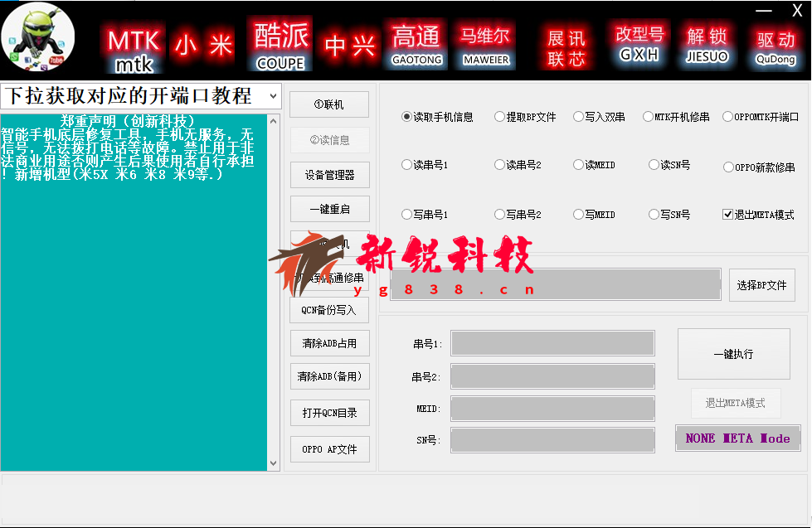Open the 展讯联芯 section
The width and height of the screenshot is (812, 528).
(x=566, y=47)
